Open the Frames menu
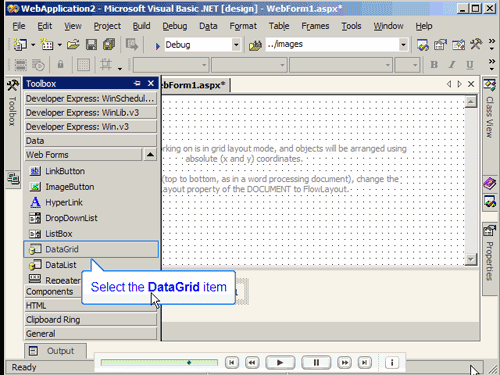The image size is (500, 375). [x=315, y=26]
